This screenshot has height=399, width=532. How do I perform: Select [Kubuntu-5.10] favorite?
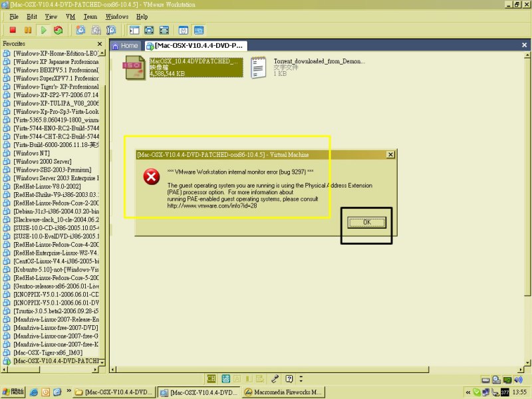click(51, 269)
